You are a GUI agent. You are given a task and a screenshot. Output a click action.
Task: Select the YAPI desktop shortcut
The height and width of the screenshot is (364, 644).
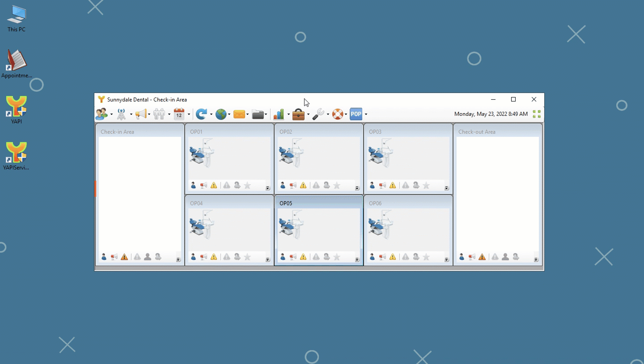(17, 110)
